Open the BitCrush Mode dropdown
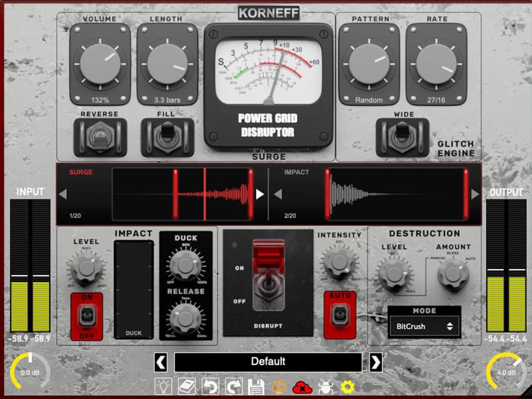The width and height of the screenshot is (532, 399). (x=424, y=326)
